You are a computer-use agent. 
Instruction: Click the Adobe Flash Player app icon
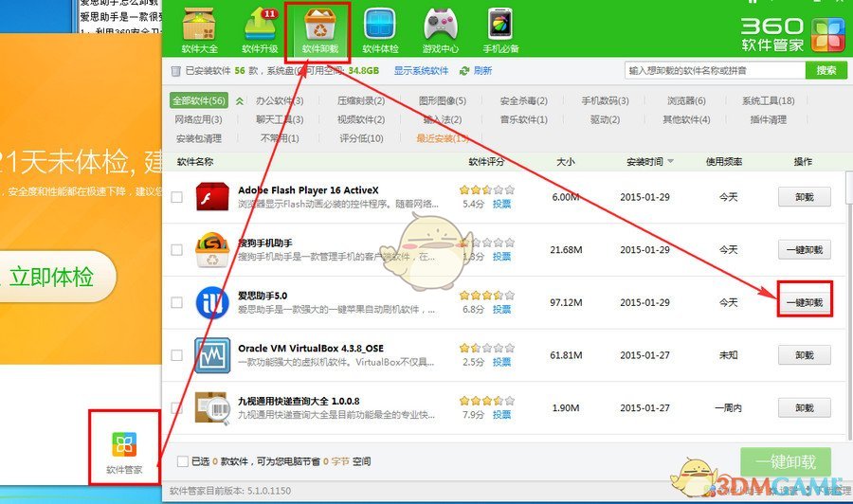click(x=212, y=197)
